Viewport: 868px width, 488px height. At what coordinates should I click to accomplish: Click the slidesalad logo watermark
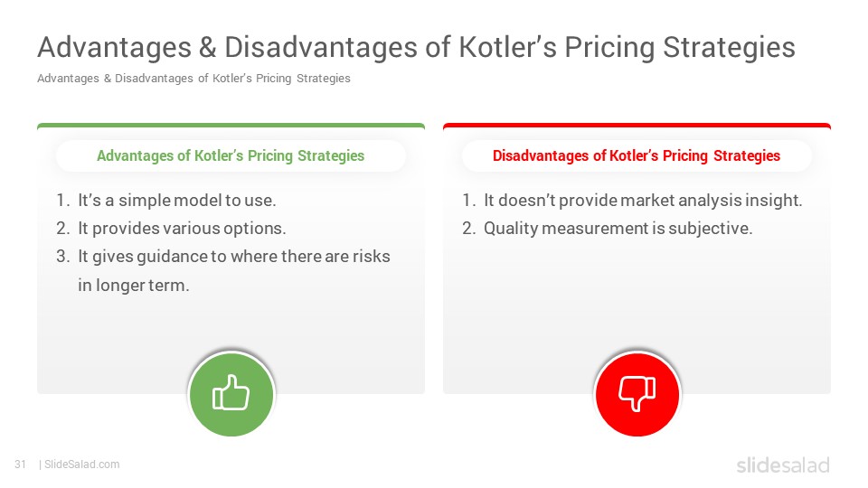[x=783, y=465]
